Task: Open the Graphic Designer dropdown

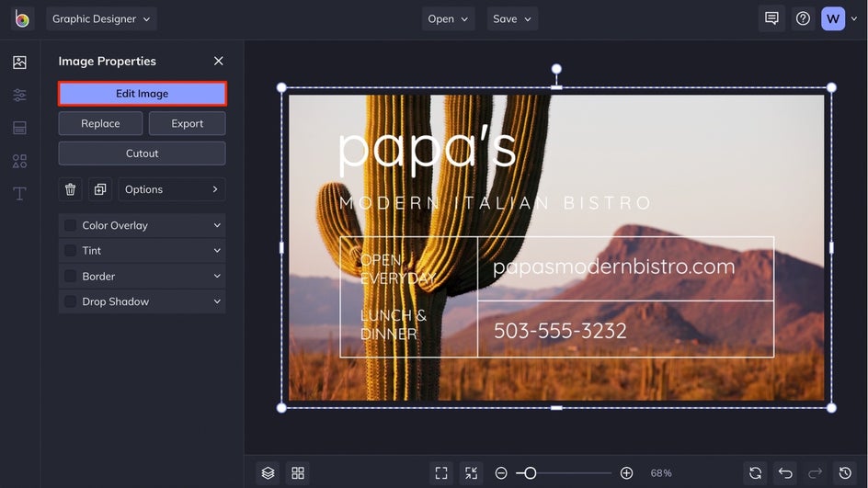Action: [x=101, y=18]
